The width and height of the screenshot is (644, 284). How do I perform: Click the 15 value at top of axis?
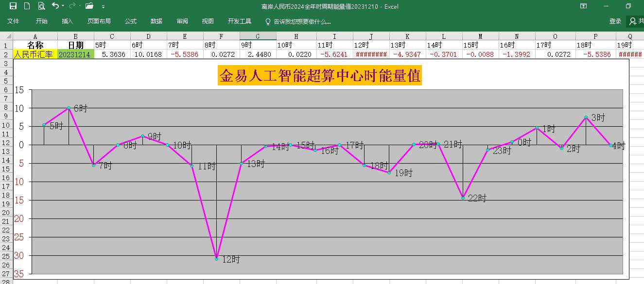(x=19, y=90)
